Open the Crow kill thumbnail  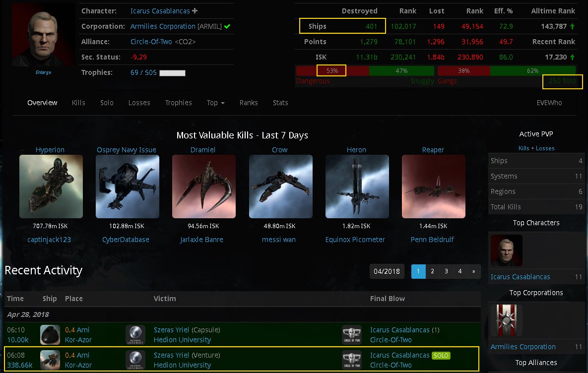pos(281,186)
